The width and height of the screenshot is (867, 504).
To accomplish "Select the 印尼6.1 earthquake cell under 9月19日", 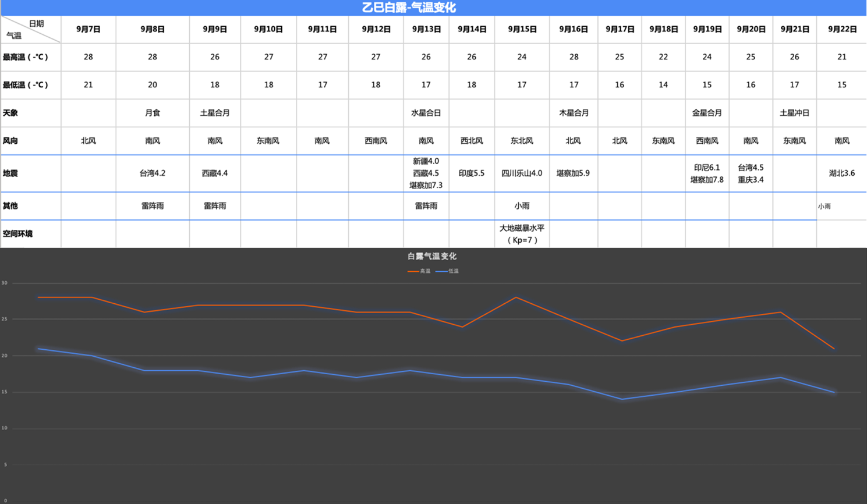I will tap(707, 173).
